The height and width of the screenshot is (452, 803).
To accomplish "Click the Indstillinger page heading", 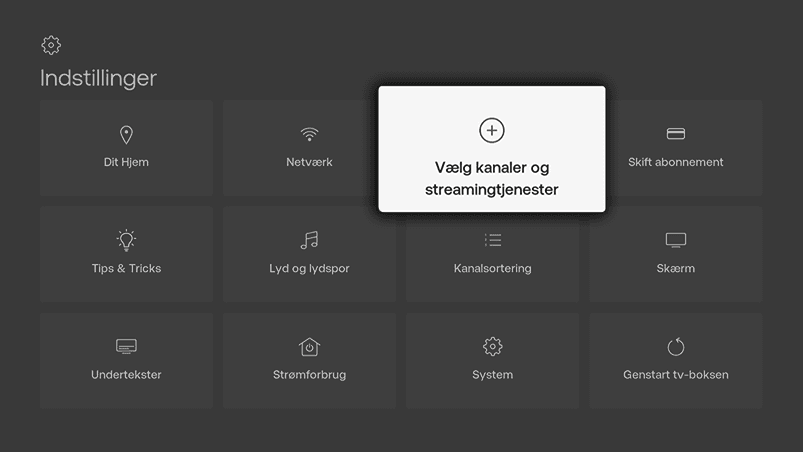I will 98,78.
